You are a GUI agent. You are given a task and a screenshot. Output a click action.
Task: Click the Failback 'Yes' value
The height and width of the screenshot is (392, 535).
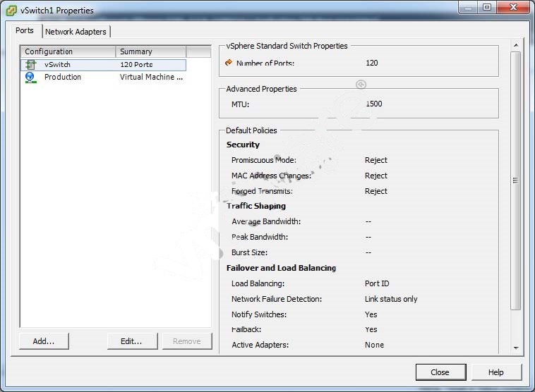[371, 330]
